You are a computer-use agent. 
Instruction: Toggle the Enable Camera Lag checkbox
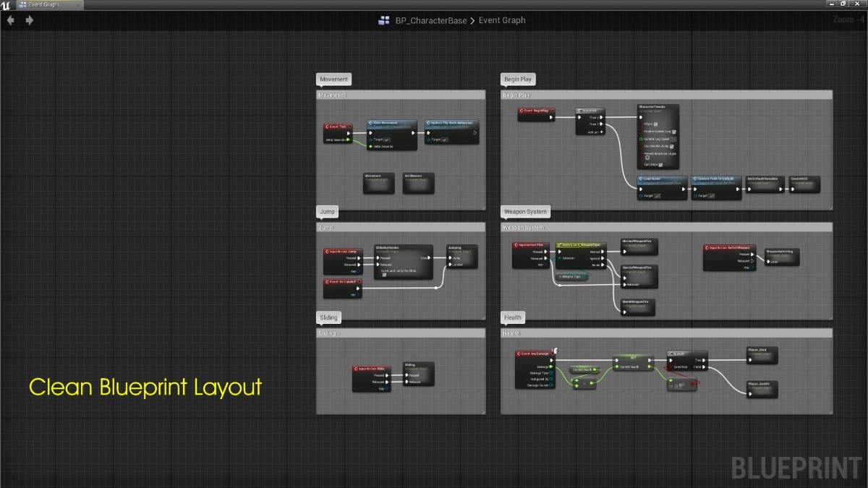pyautogui.click(x=674, y=132)
